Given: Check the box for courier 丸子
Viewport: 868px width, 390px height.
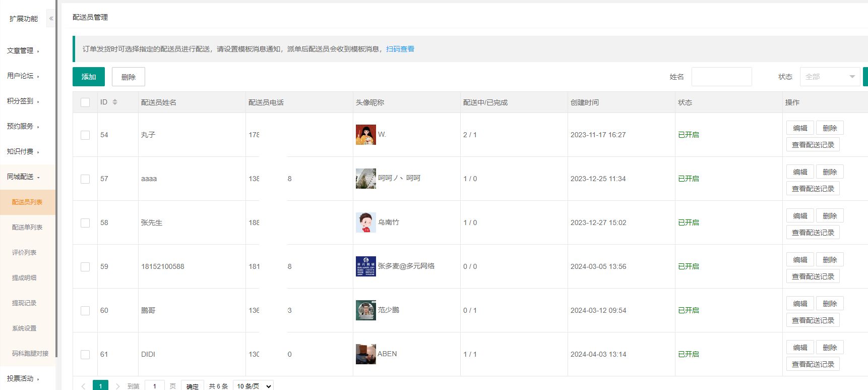Looking at the screenshot, I should pos(85,135).
